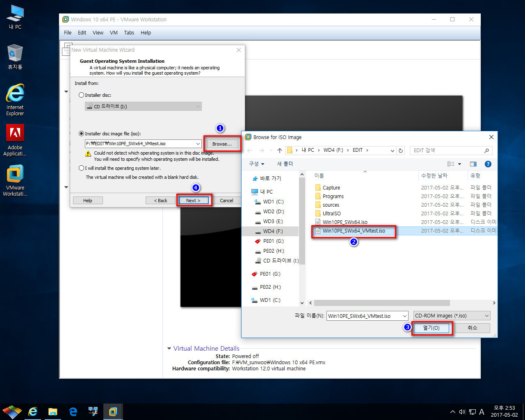Open the View menu in VMware

tap(98, 33)
